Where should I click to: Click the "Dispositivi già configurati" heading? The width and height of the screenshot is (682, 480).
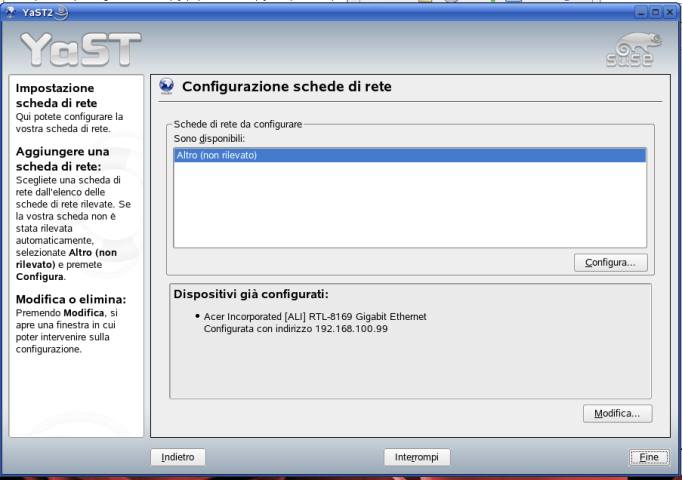pyautogui.click(x=251, y=294)
